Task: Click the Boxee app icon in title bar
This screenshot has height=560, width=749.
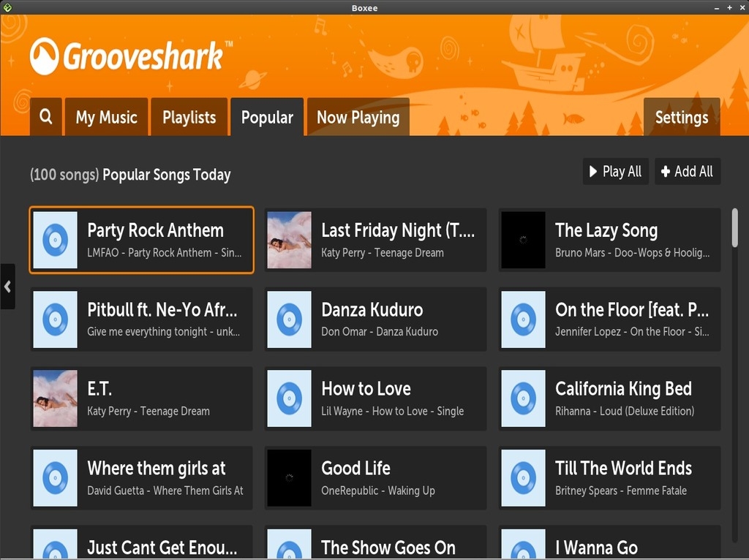Action: pyautogui.click(x=7, y=7)
